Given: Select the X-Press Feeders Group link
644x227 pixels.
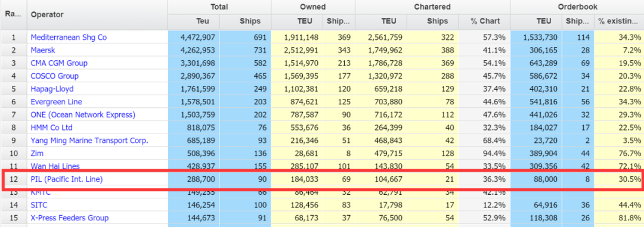Looking at the screenshot, I should 70,217.
